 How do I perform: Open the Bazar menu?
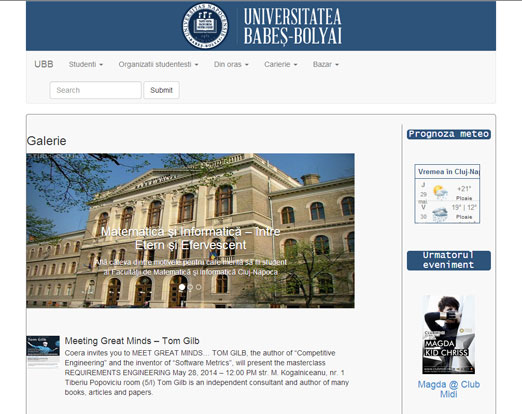[x=326, y=64]
